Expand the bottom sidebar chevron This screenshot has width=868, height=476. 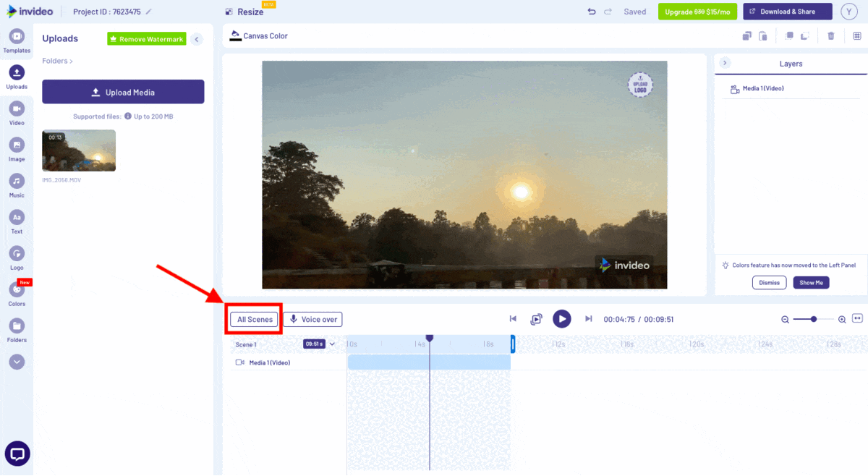point(17,362)
